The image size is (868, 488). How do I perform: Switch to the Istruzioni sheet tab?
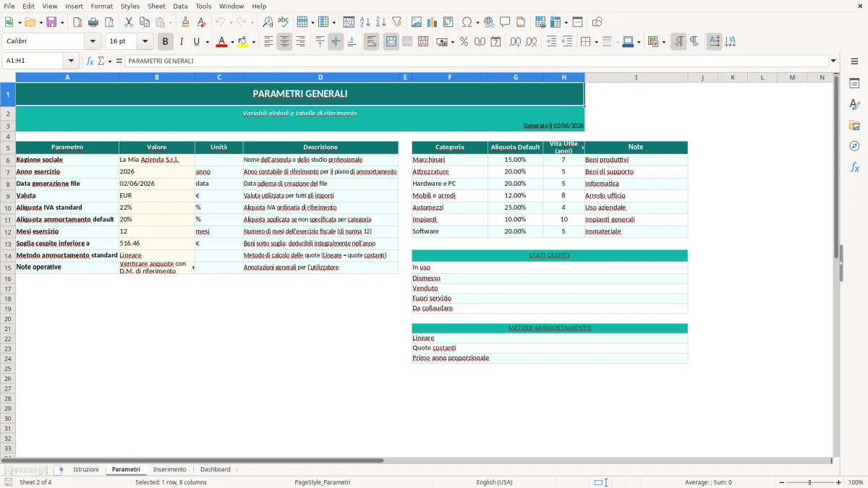[x=86, y=470]
